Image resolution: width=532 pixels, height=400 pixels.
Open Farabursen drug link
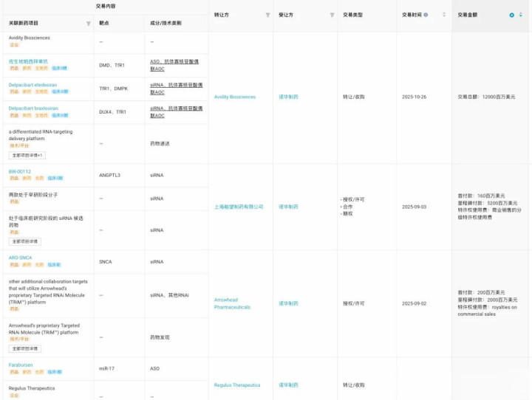21,365
